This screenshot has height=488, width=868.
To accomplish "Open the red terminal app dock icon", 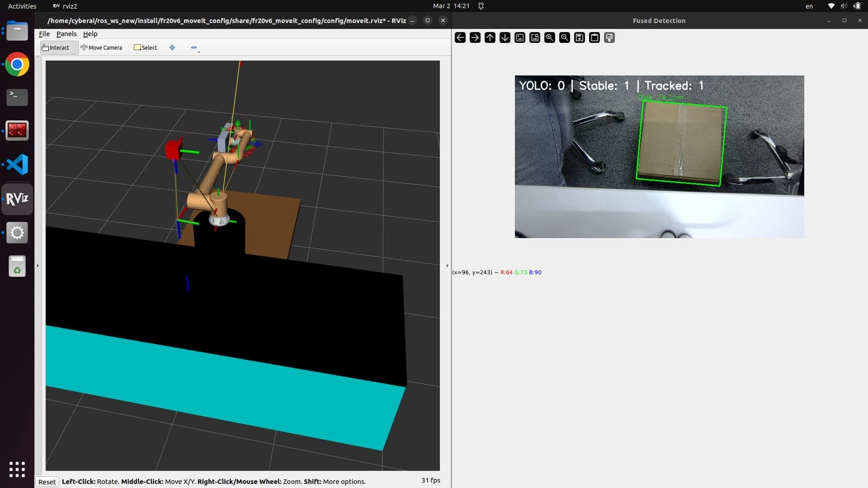I will 17,131.
